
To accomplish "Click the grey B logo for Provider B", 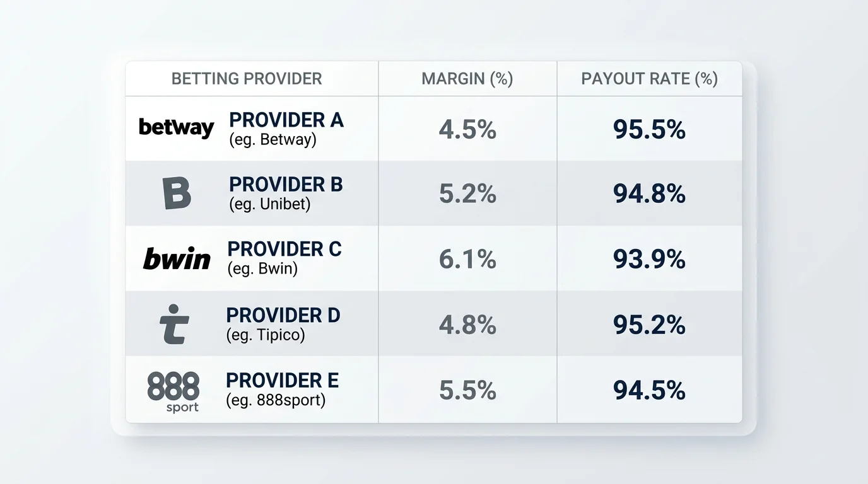I will [177, 193].
